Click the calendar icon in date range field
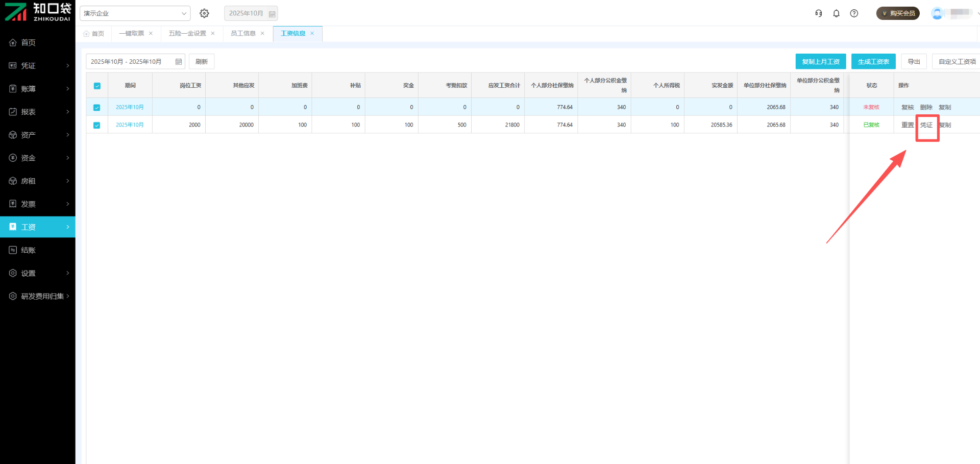Viewport: 980px width, 464px height. click(179, 62)
